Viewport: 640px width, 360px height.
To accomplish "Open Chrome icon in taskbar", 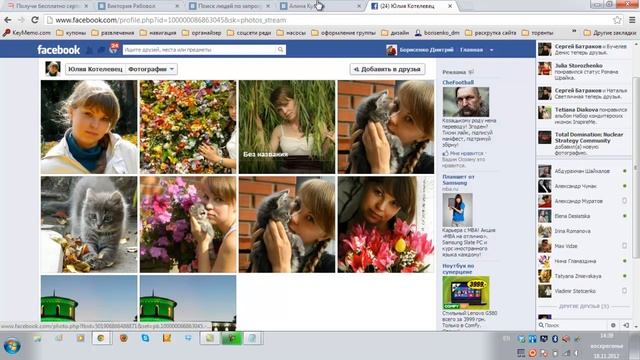I will click(101, 338).
